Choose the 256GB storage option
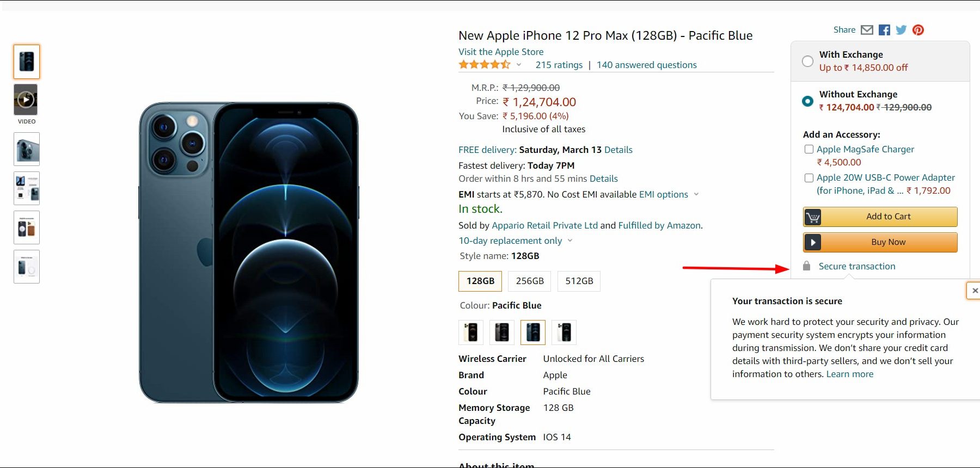Screen dimensions: 980x468 pyautogui.click(x=530, y=281)
